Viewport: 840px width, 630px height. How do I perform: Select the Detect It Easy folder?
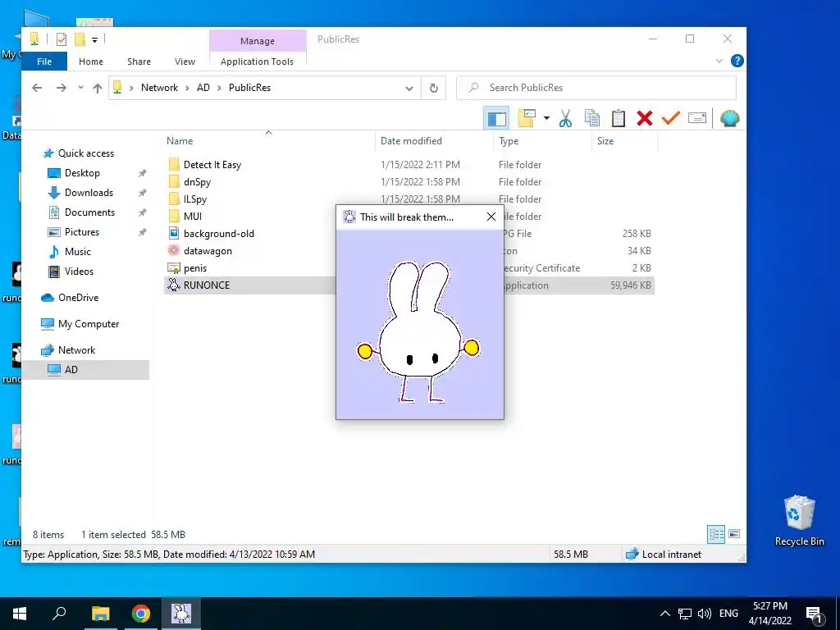(212, 165)
